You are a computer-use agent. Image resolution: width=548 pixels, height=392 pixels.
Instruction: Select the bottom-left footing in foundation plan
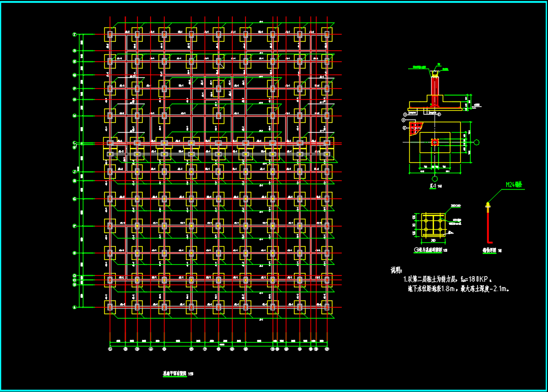tap(110, 307)
